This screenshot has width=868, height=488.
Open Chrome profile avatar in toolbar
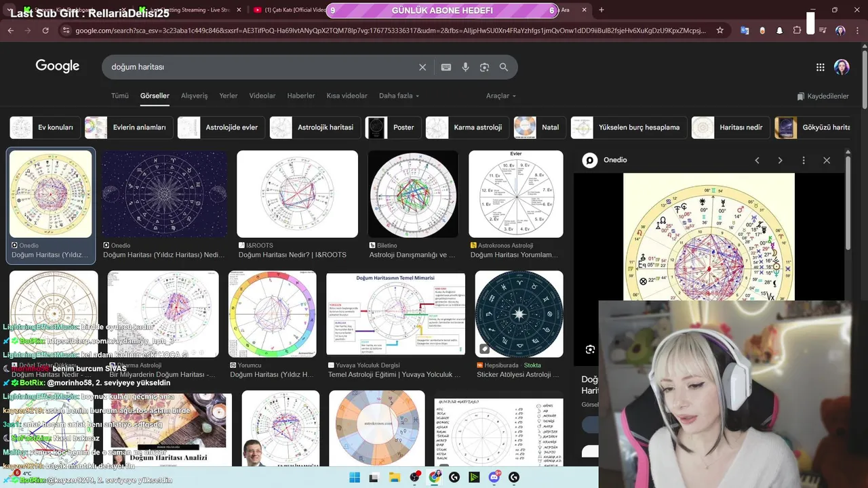tap(840, 30)
